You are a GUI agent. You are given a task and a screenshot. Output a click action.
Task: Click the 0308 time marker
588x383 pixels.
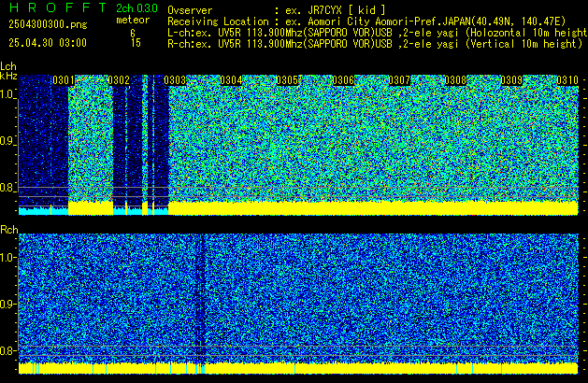coord(455,80)
